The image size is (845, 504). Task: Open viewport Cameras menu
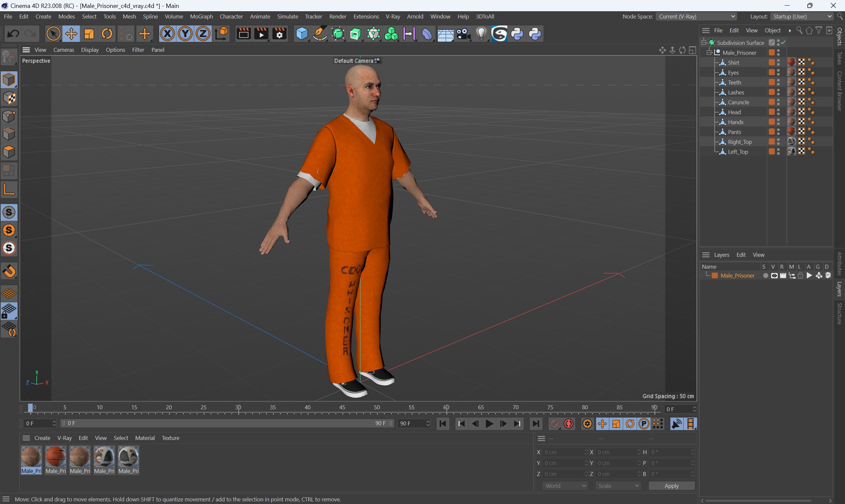pyautogui.click(x=63, y=50)
